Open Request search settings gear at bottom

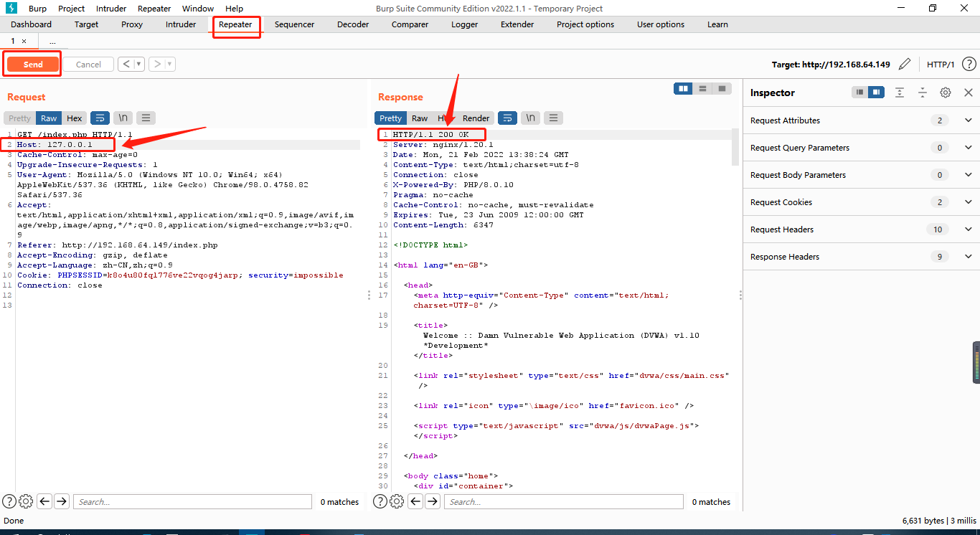click(26, 501)
